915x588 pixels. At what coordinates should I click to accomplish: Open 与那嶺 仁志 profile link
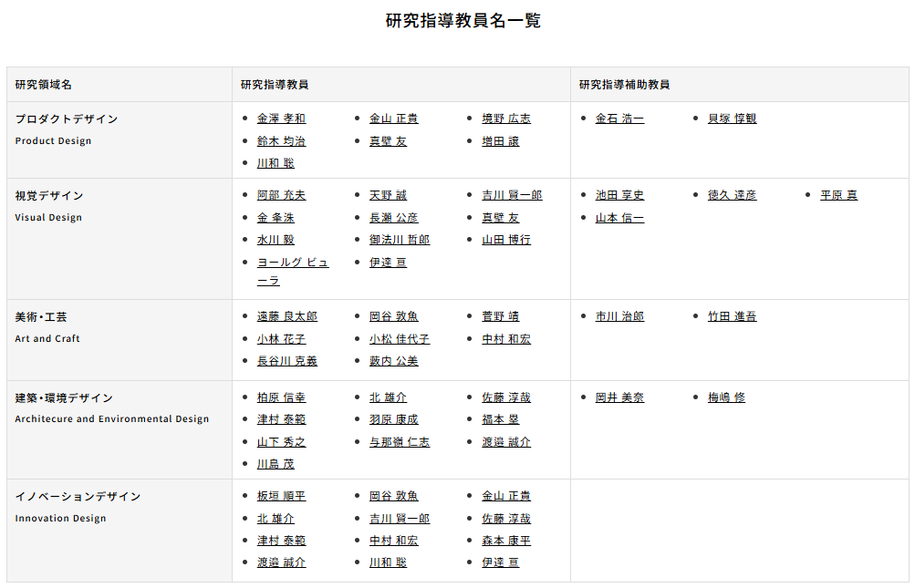400,442
